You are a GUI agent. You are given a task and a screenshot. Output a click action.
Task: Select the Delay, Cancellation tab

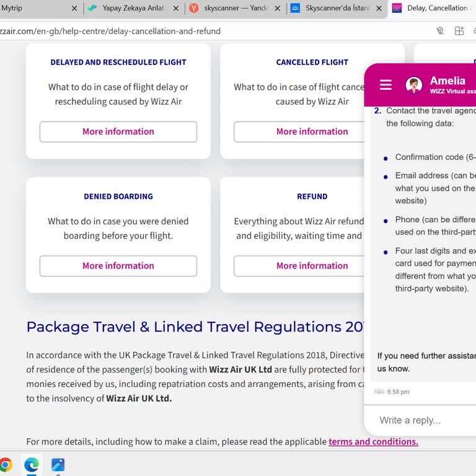[x=433, y=8]
